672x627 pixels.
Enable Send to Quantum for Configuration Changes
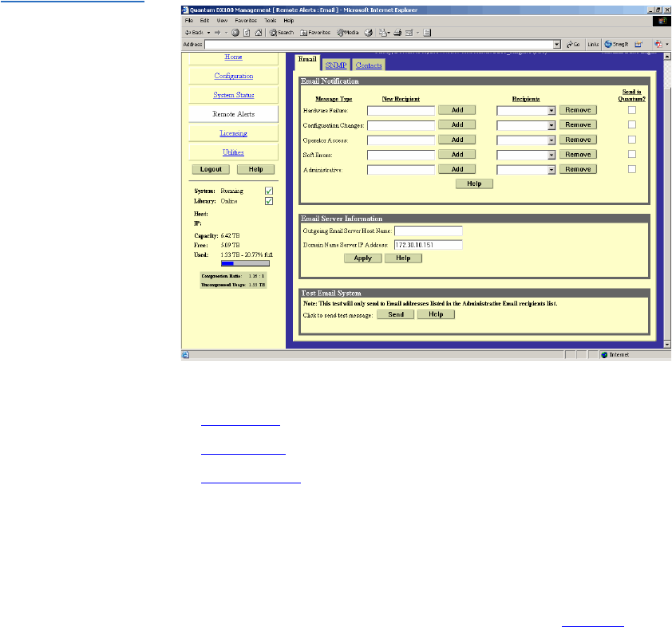pos(632,124)
